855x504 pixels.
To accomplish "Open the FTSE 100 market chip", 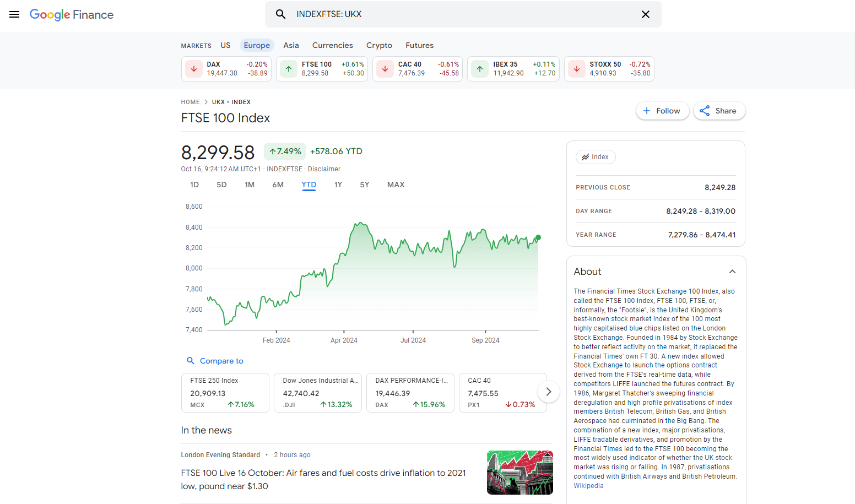I will pyautogui.click(x=322, y=69).
